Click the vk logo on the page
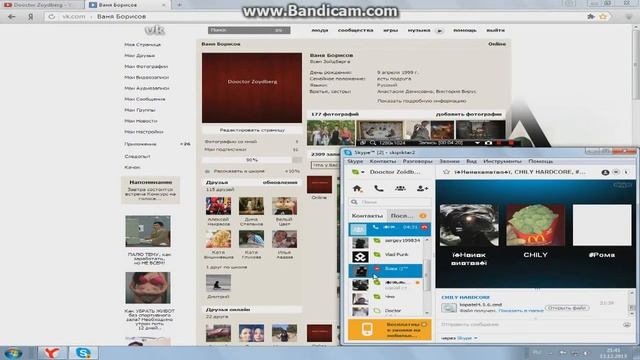Screen dimensions: 640x360 click(155, 30)
